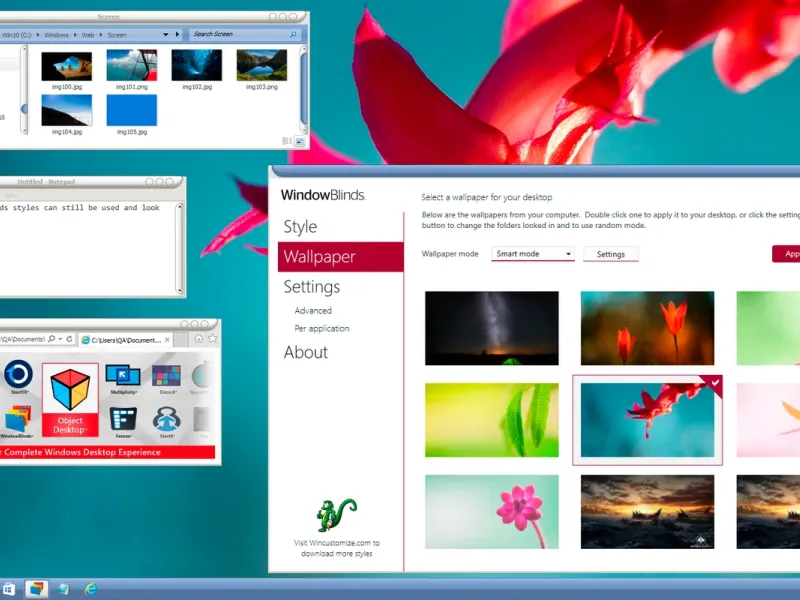
Task: Select img101.png thumbnail in explorer
Action: (x=132, y=65)
